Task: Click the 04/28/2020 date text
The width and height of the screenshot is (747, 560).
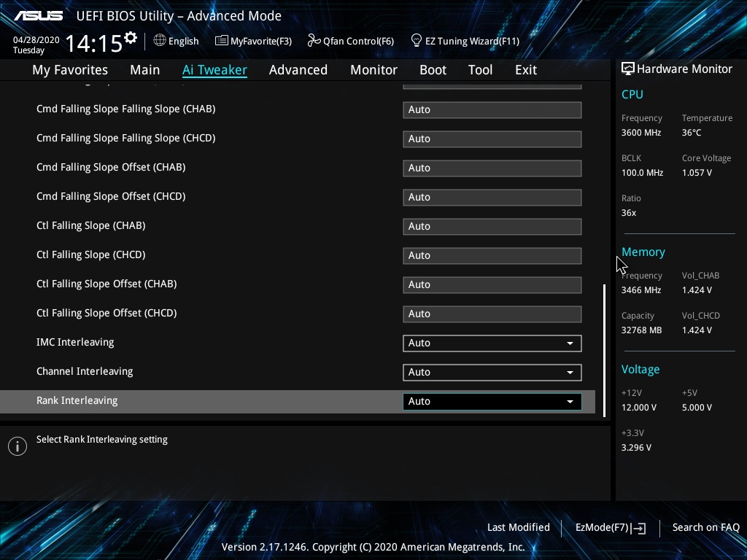Action: pyautogui.click(x=36, y=40)
